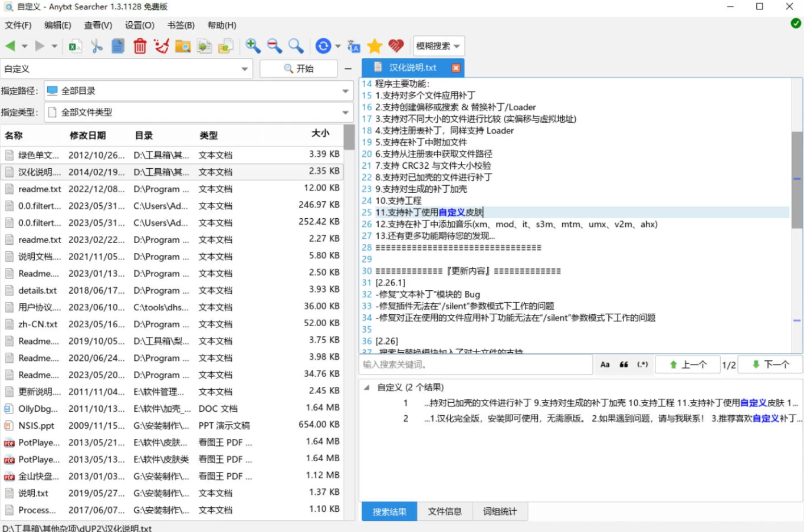Click the blue refresh circle icon
Image resolution: width=804 pixels, height=532 pixels.
tap(323, 46)
